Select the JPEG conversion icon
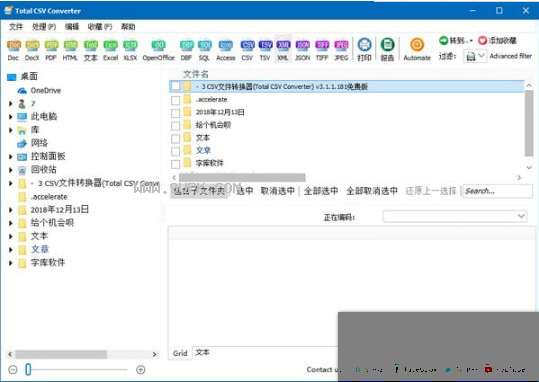Screen dimensions: 539x382 (341, 50)
